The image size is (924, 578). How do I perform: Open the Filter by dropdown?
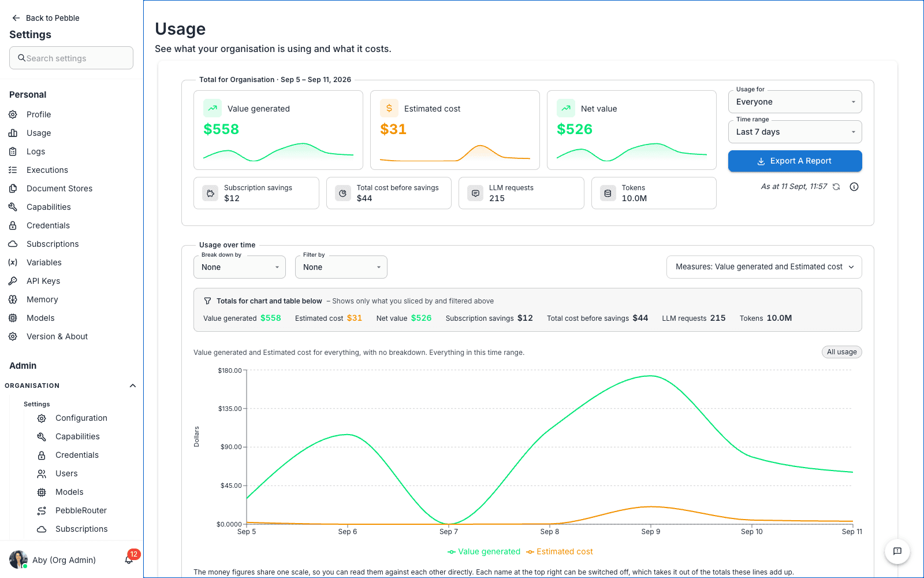click(x=341, y=267)
